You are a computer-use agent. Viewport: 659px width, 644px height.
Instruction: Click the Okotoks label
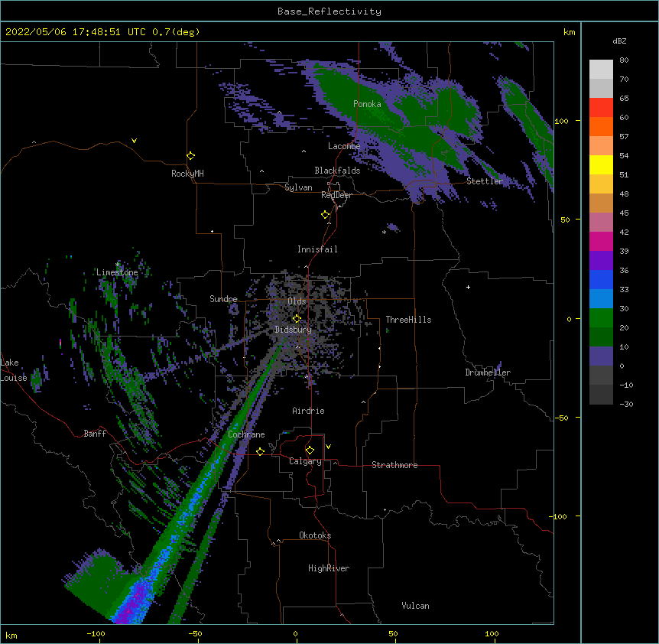[315, 535]
